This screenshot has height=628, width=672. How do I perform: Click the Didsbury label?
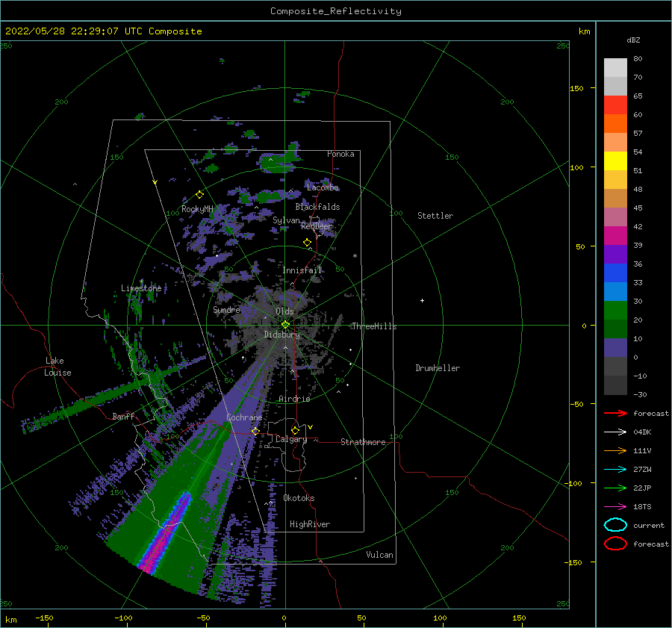pyautogui.click(x=281, y=335)
